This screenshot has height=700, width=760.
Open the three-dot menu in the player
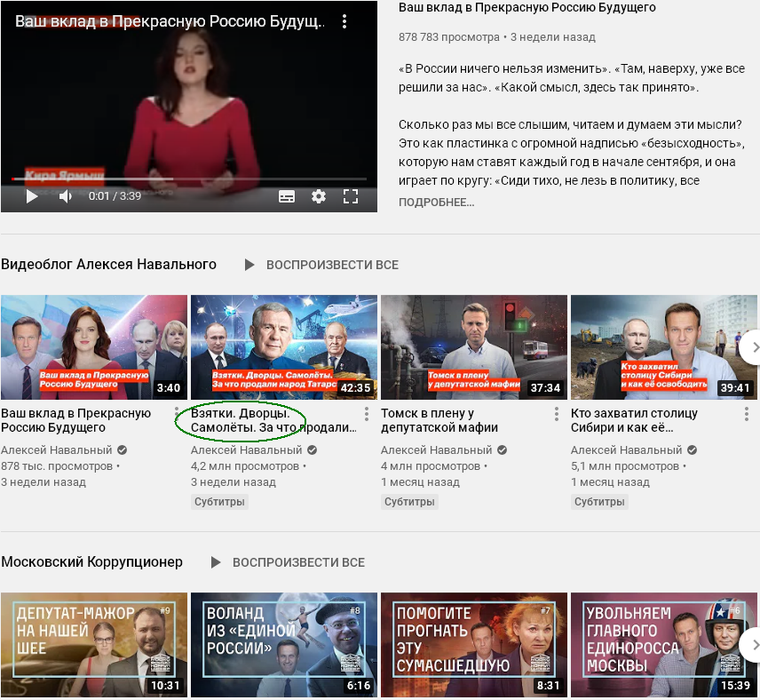tap(344, 21)
